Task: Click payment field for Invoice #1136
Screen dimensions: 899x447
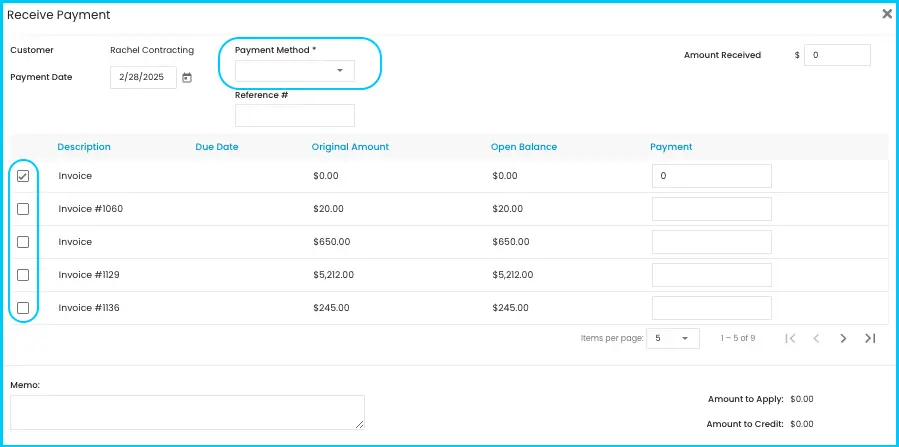Action: tap(712, 308)
